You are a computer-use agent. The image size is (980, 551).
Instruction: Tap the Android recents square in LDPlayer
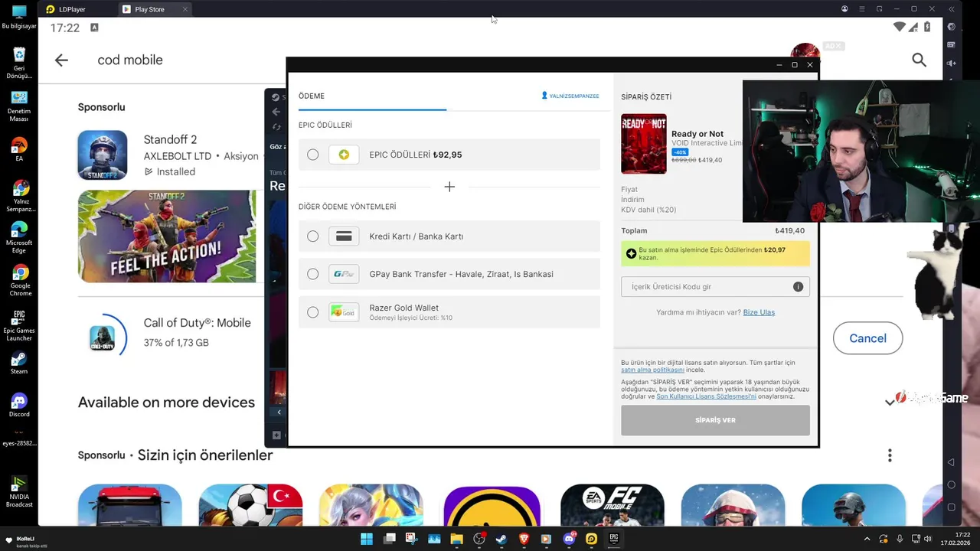(x=952, y=507)
